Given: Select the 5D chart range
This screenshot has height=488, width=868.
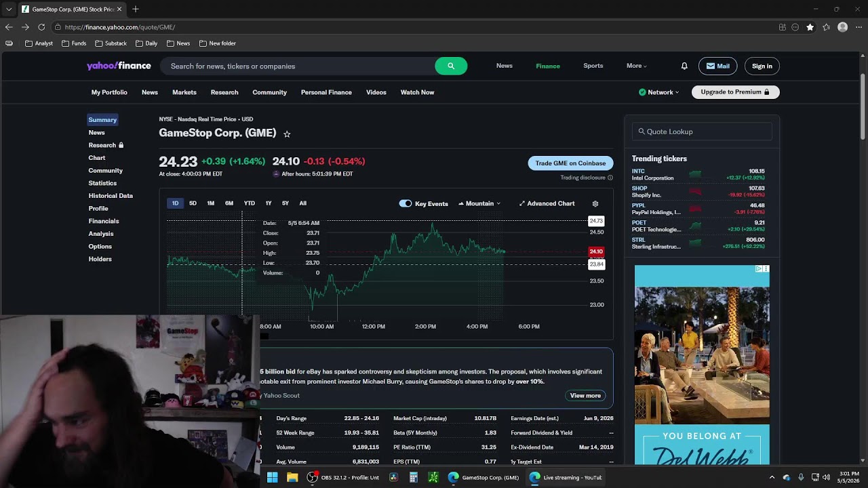Looking at the screenshot, I should pyautogui.click(x=193, y=203).
